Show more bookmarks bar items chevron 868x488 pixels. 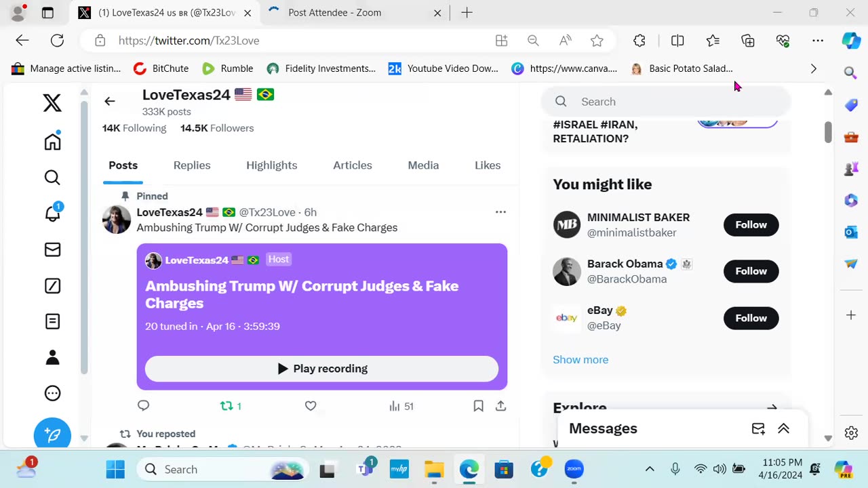point(813,68)
